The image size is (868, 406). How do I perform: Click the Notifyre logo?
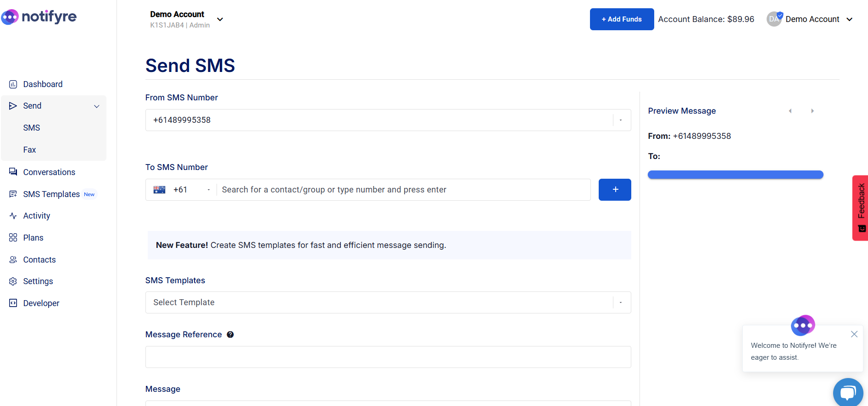39,17
